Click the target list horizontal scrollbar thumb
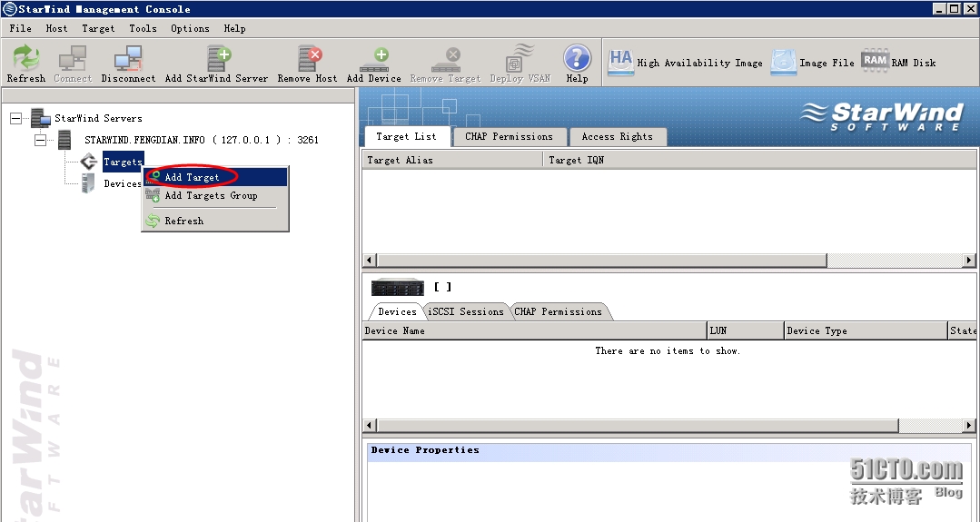 (602, 261)
